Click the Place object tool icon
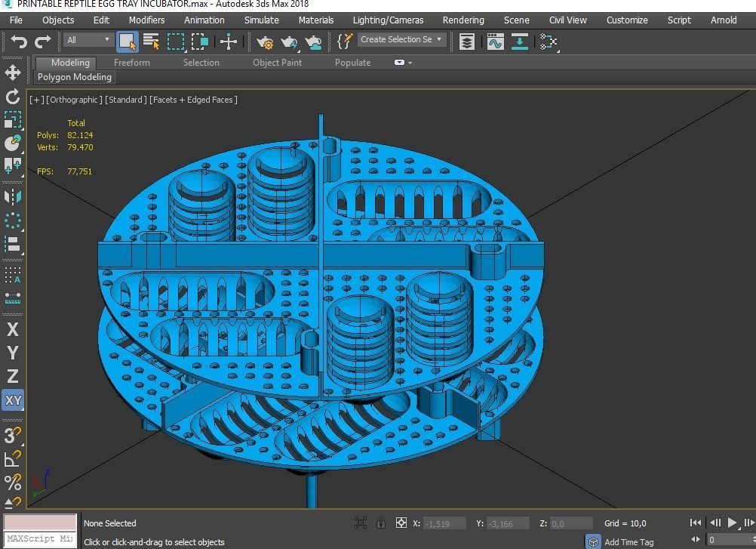The image size is (756, 549). pos(13,143)
